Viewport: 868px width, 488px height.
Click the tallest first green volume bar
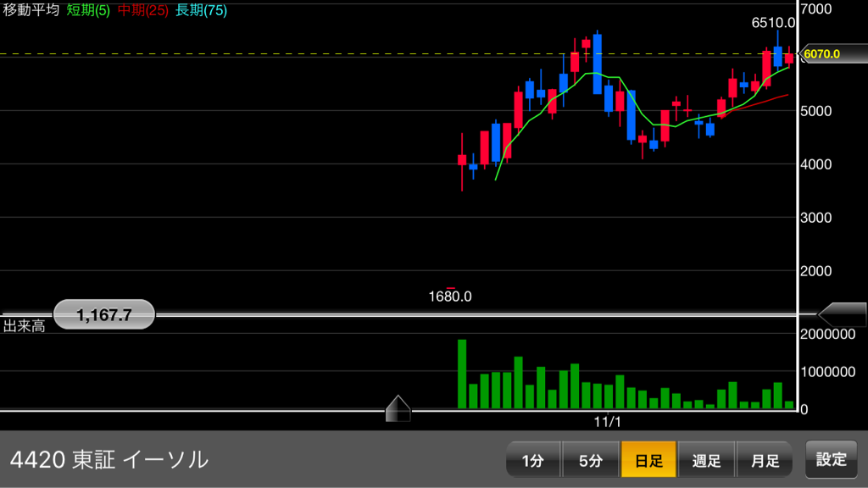pos(462,374)
